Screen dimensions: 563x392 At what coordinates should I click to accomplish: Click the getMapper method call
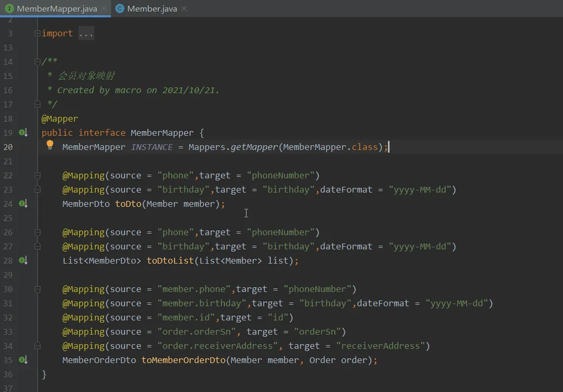coord(254,147)
